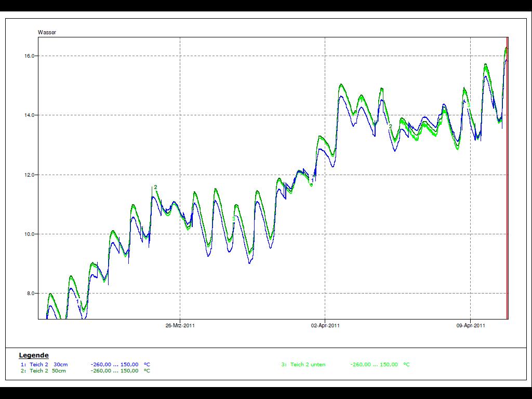532x399 pixels.
Task: Click curve marker '2' left of 26-Mrz-2011
Action: [155, 188]
